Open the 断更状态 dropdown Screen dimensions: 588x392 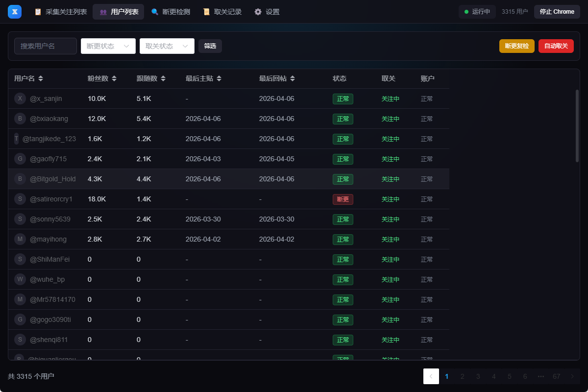[108, 46]
